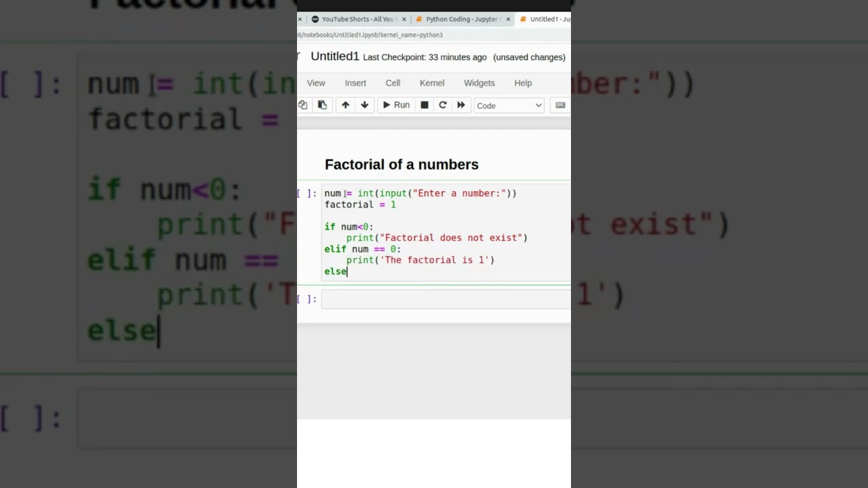
Task: Open the Cell menu
Action: [x=393, y=83]
